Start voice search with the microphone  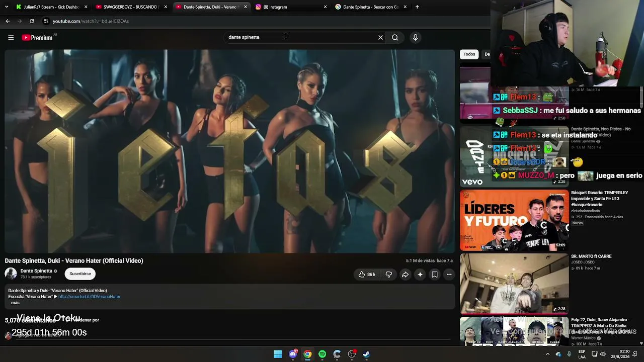(x=415, y=37)
